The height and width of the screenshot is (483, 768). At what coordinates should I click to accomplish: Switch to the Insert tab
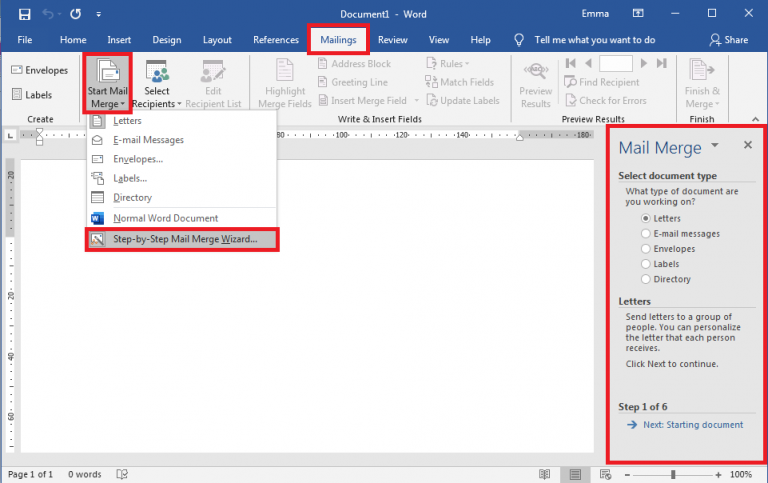pos(119,40)
